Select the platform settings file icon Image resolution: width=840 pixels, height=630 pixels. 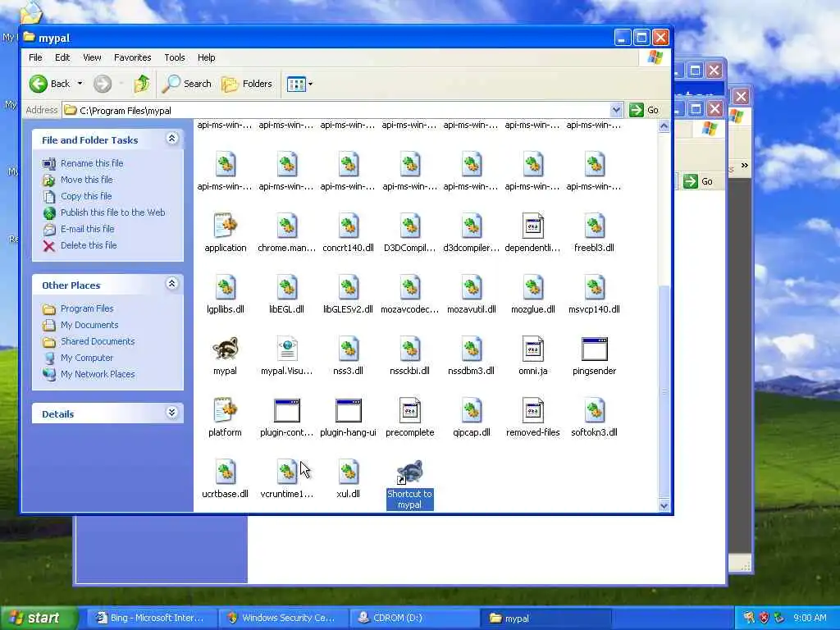click(225, 411)
